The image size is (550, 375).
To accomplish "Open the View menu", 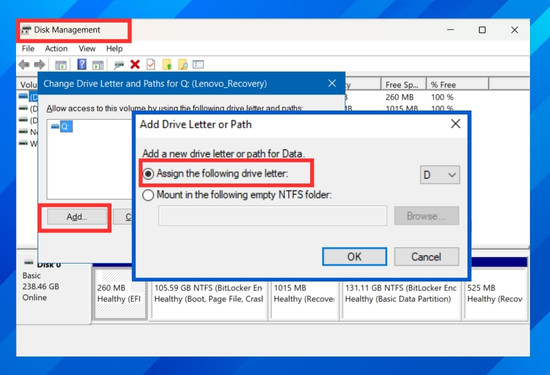I will click(87, 48).
